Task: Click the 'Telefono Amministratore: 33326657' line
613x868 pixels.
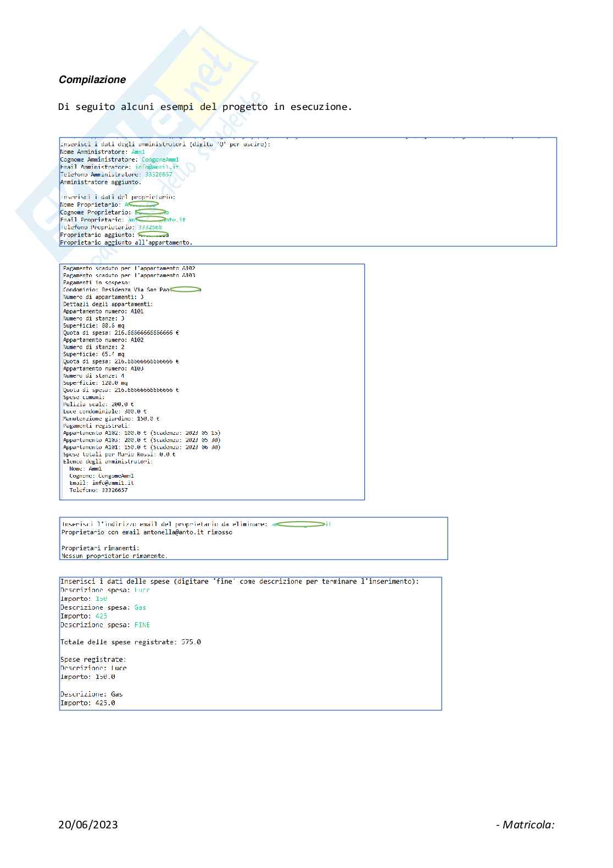Action: pyautogui.click(x=116, y=174)
